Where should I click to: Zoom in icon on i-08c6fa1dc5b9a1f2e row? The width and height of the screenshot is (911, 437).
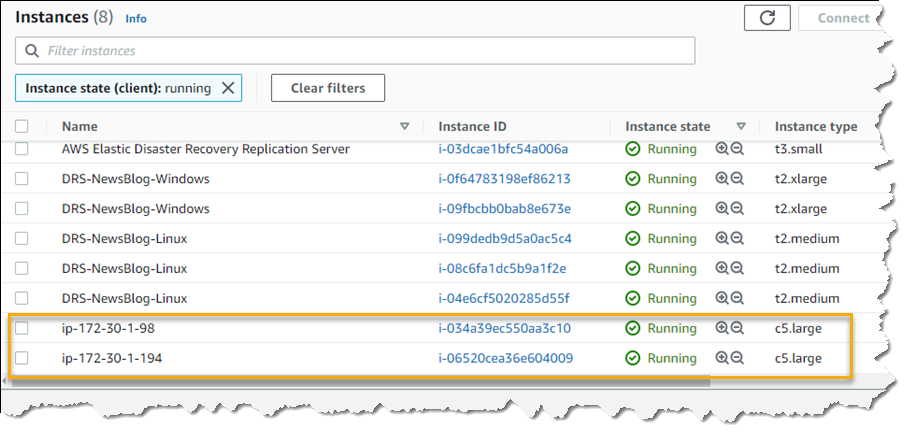point(722,268)
